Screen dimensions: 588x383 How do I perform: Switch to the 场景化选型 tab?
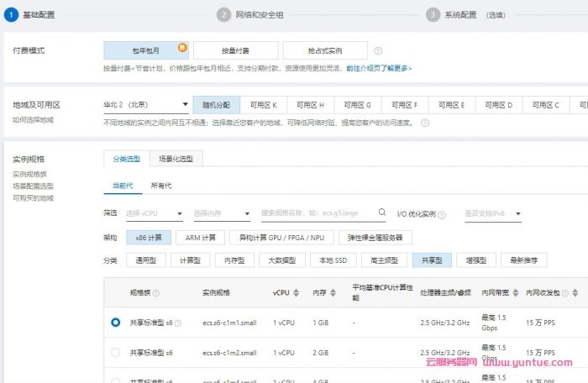176,159
